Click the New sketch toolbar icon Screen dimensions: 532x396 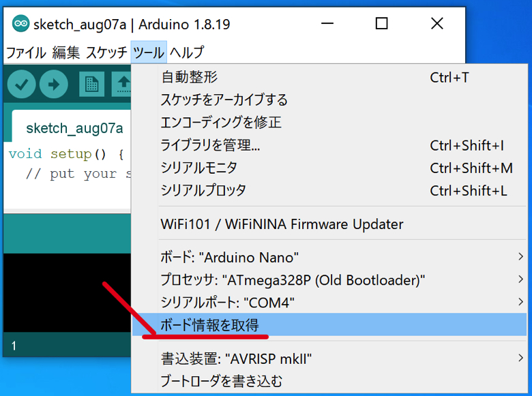[91, 84]
